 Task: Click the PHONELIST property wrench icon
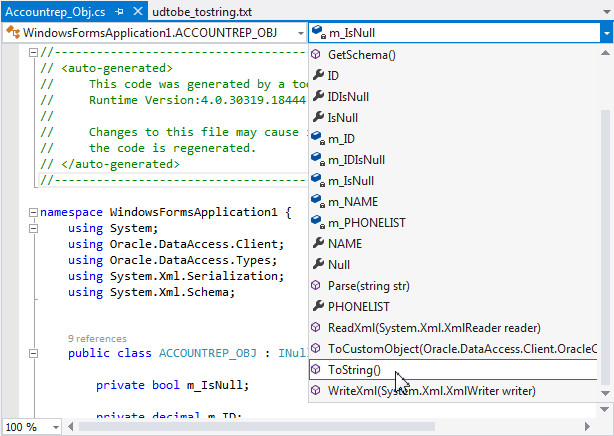[x=318, y=306]
